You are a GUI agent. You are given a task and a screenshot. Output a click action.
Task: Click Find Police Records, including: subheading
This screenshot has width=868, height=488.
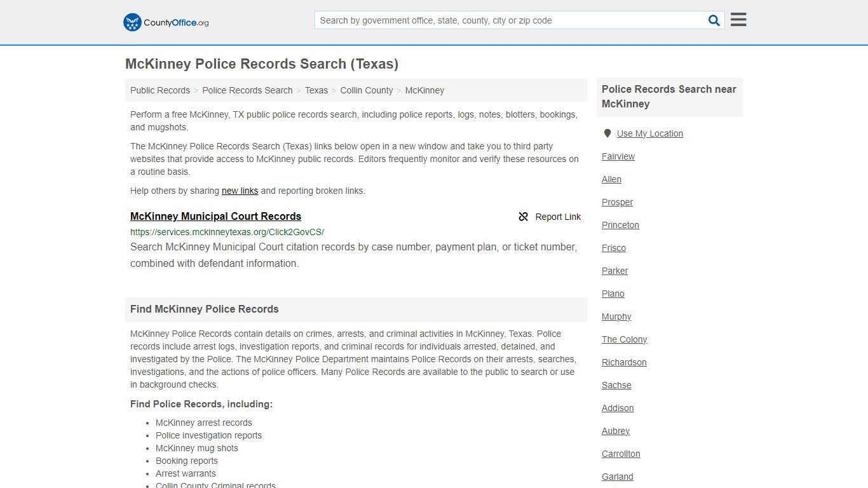(201, 404)
